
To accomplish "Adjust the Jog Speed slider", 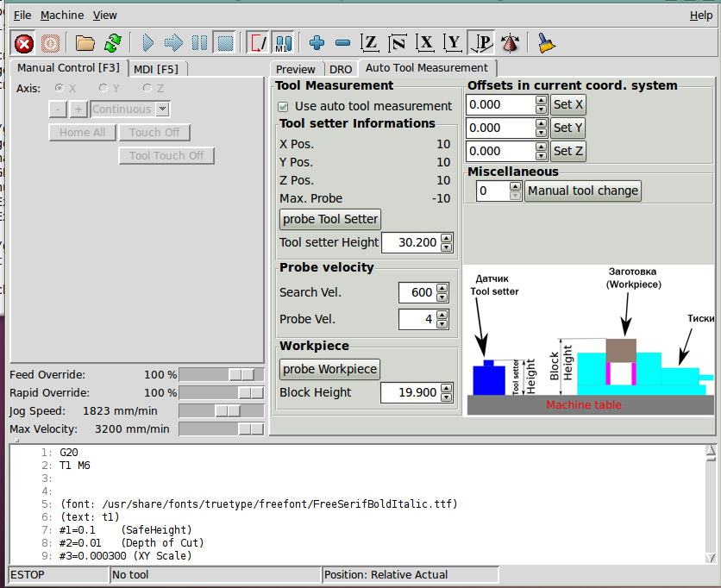I will pyautogui.click(x=228, y=411).
